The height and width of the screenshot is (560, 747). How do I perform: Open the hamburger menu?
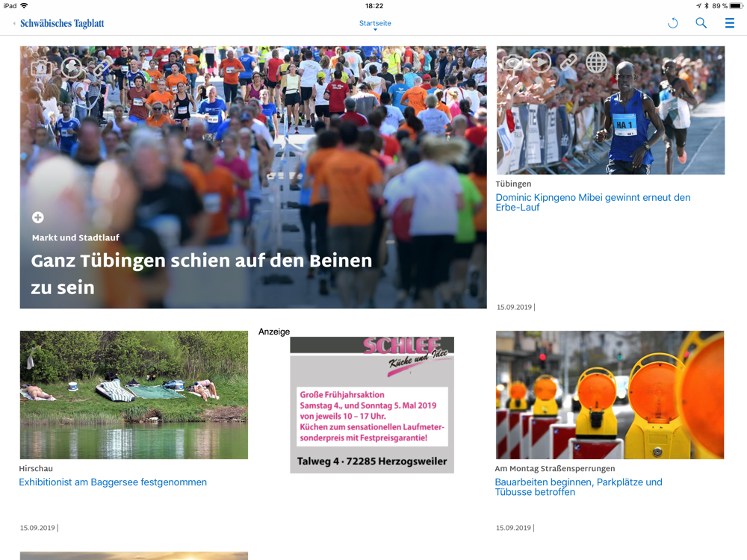click(x=729, y=23)
